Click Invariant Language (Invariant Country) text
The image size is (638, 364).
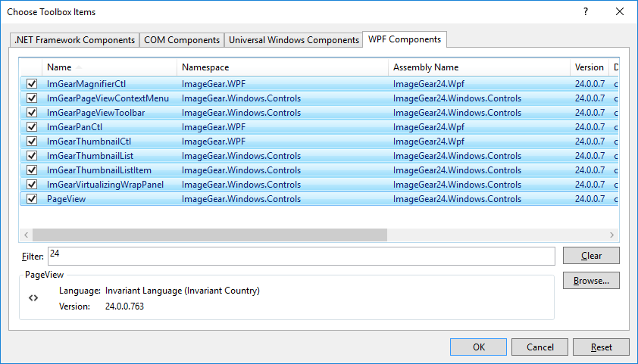183,291
